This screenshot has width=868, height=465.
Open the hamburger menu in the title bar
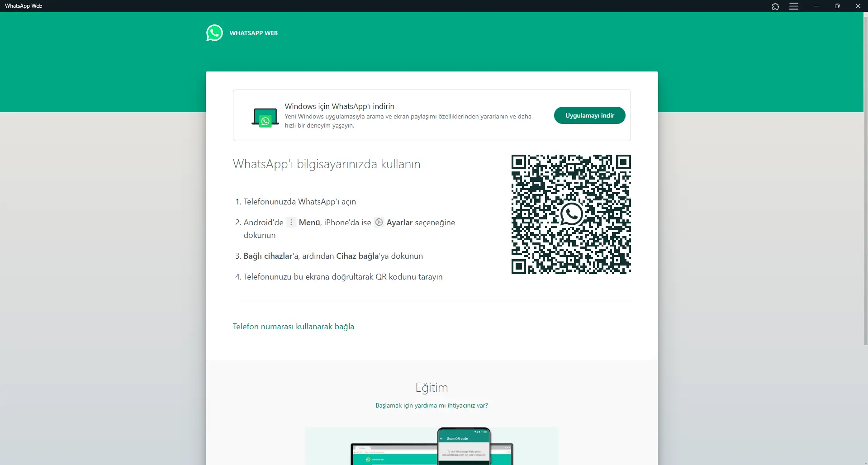(x=794, y=6)
